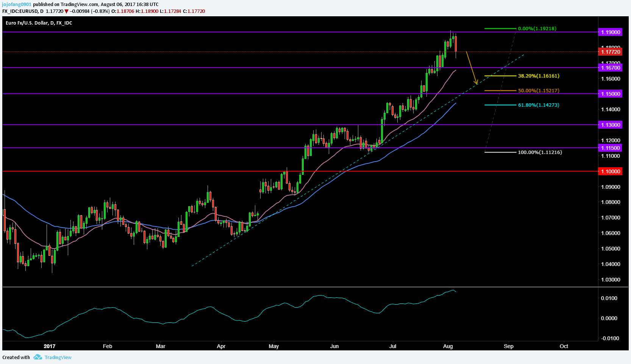The width and height of the screenshot is (631, 364).
Task: Click the 61.80%(1.14273) Fibonacci label
Action: (x=539, y=105)
